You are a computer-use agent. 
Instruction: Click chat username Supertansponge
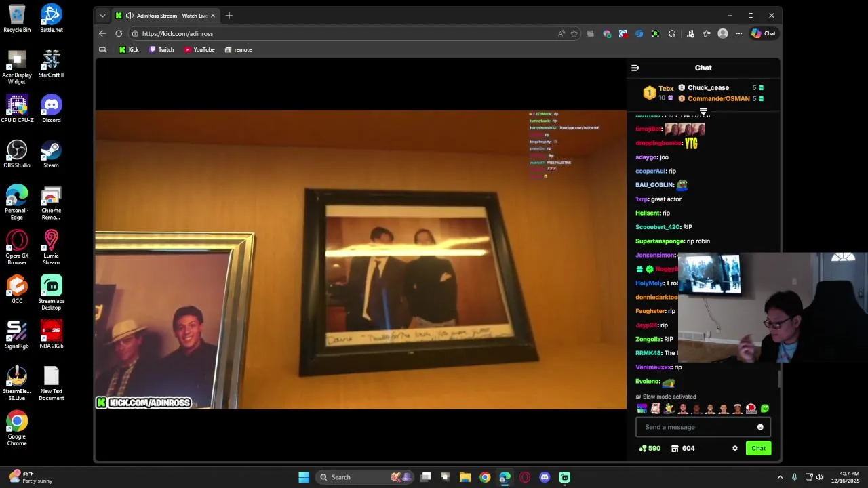pyautogui.click(x=660, y=241)
